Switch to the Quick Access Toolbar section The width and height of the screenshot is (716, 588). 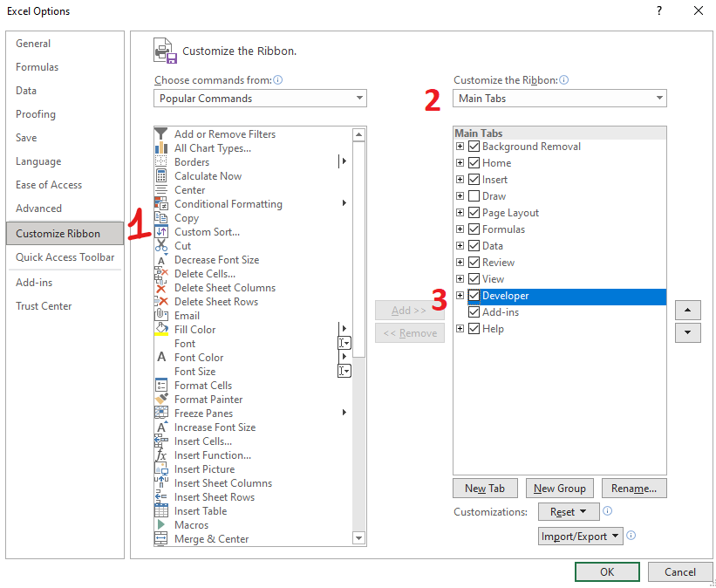(65, 256)
